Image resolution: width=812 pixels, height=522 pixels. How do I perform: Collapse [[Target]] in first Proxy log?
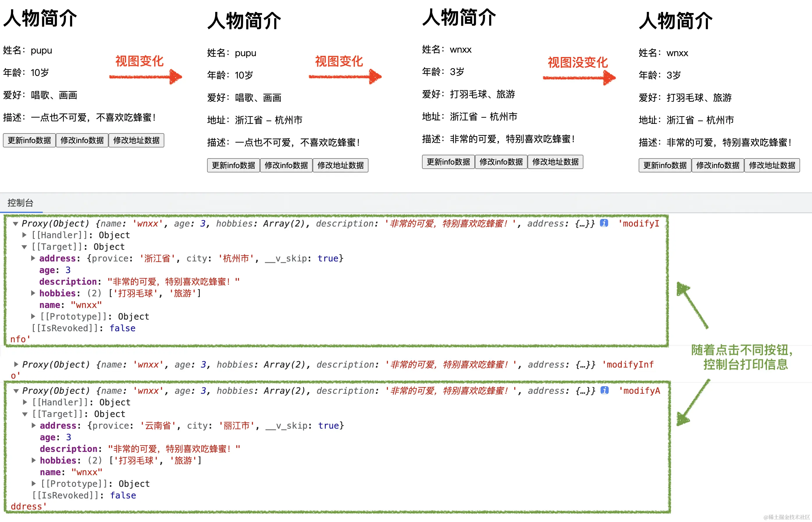tap(24, 247)
